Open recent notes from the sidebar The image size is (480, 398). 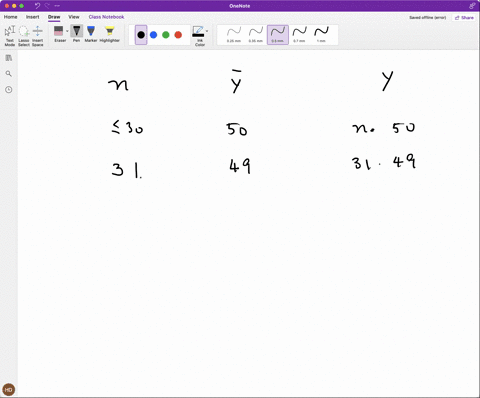[9, 90]
